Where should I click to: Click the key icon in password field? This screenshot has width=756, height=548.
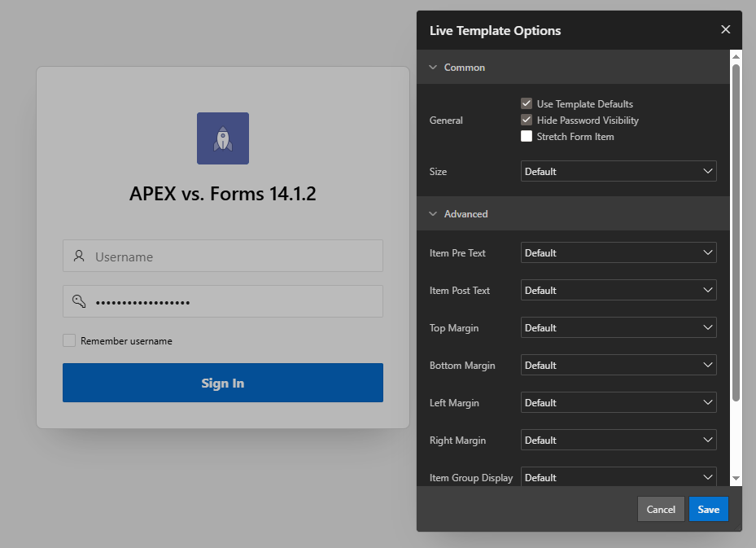[x=79, y=301]
